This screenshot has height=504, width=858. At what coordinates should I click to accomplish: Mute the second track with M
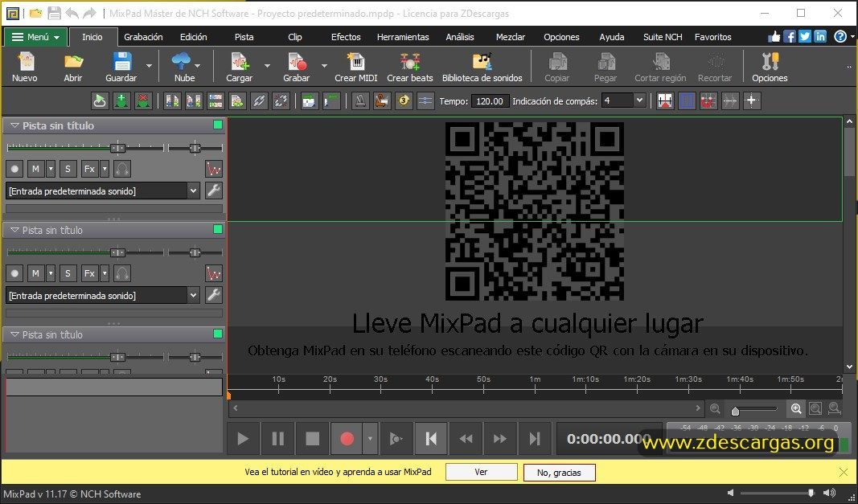pos(35,273)
